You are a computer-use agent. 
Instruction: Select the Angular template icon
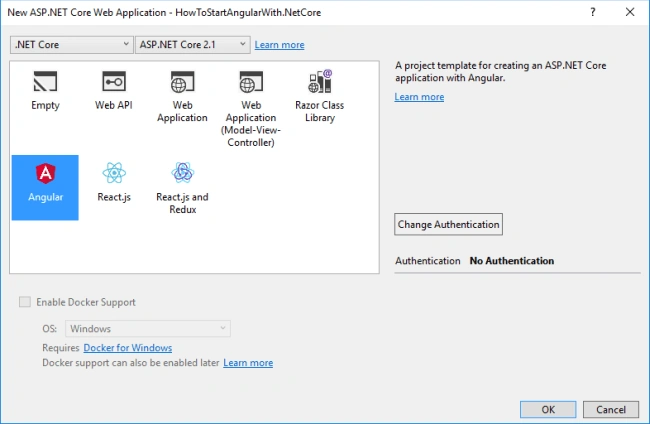click(x=45, y=173)
